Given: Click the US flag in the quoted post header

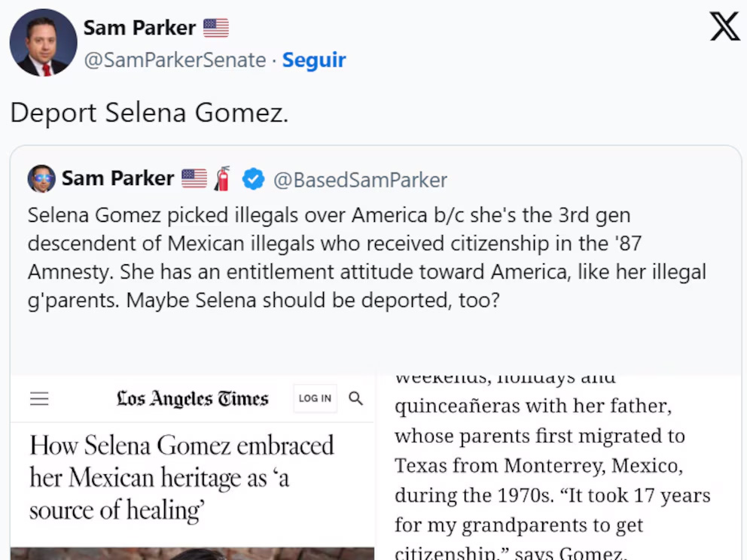Looking at the screenshot, I should click(x=194, y=179).
